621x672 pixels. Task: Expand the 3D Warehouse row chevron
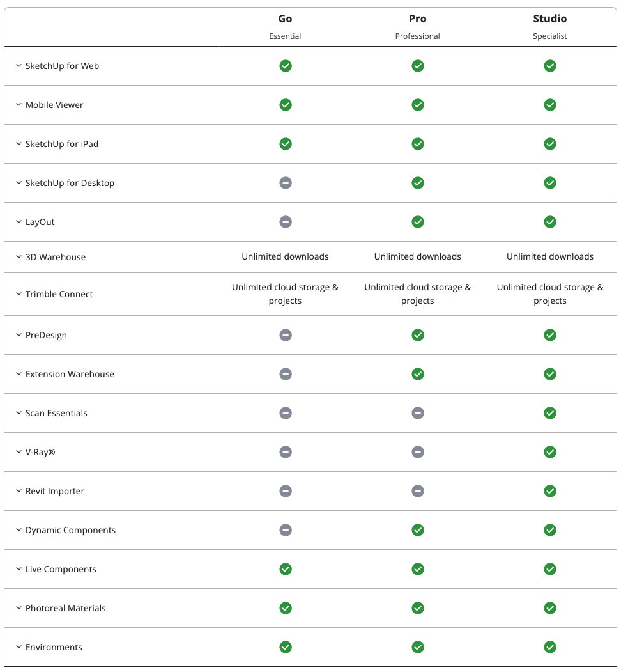pos(19,257)
